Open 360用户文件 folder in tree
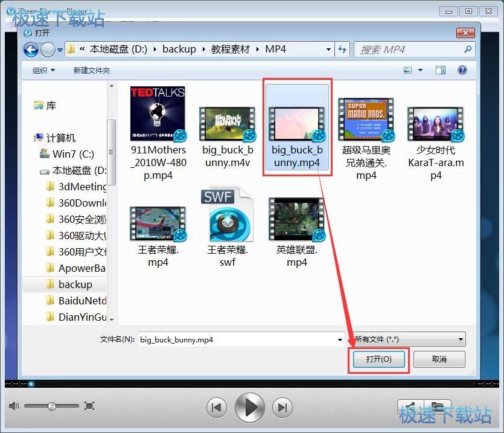The height and width of the screenshot is (433, 504). (x=77, y=252)
